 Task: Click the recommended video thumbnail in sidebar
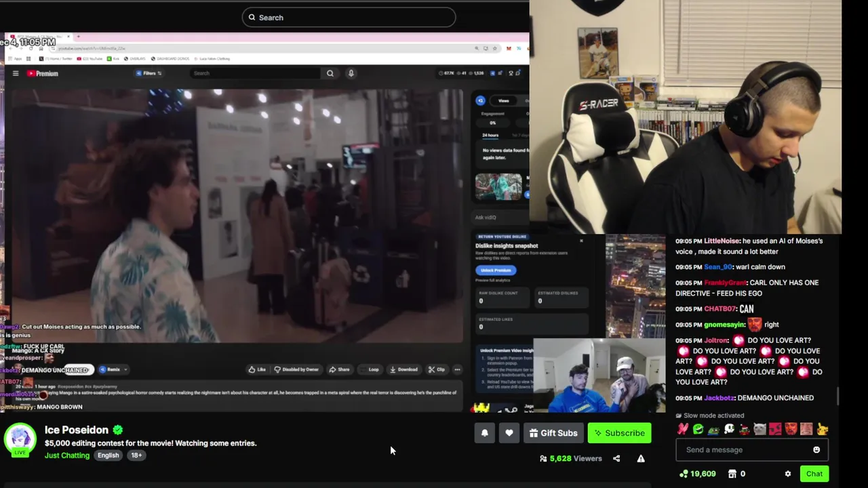pos(499,187)
